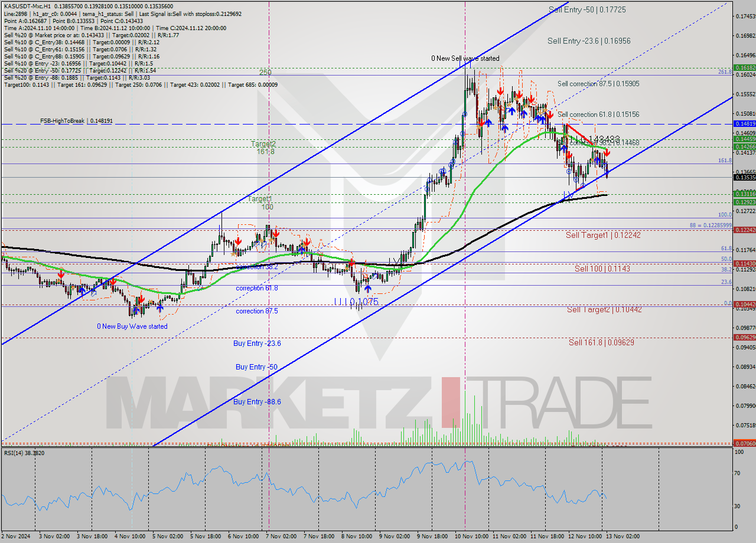This screenshot has width=756, height=543.
Task: Click the RSI scale value 70
Action: (x=738, y=473)
